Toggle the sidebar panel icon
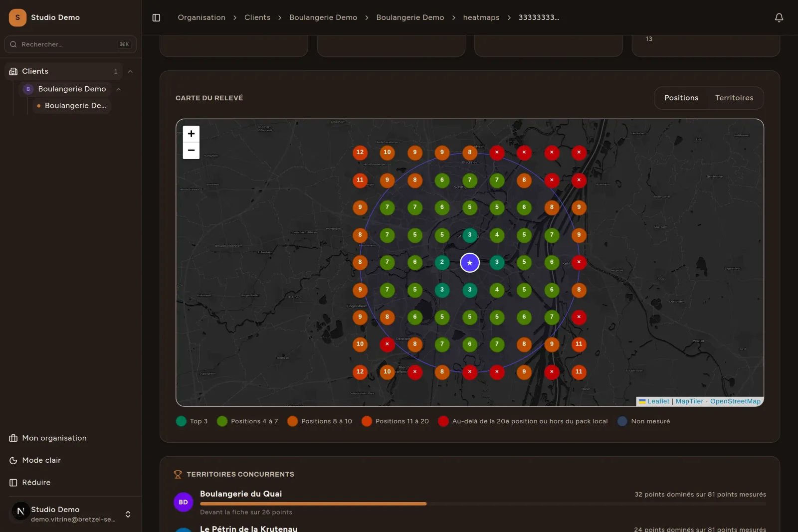 pyautogui.click(x=156, y=17)
